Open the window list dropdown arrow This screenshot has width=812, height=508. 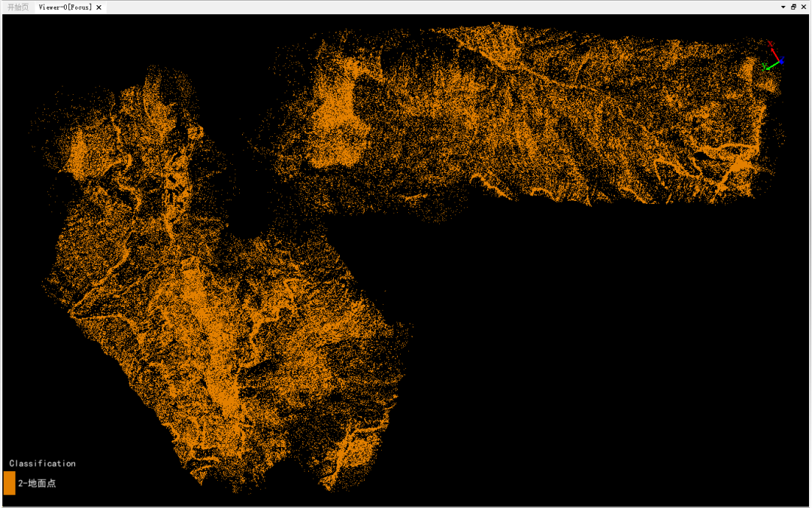pos(783,8)
